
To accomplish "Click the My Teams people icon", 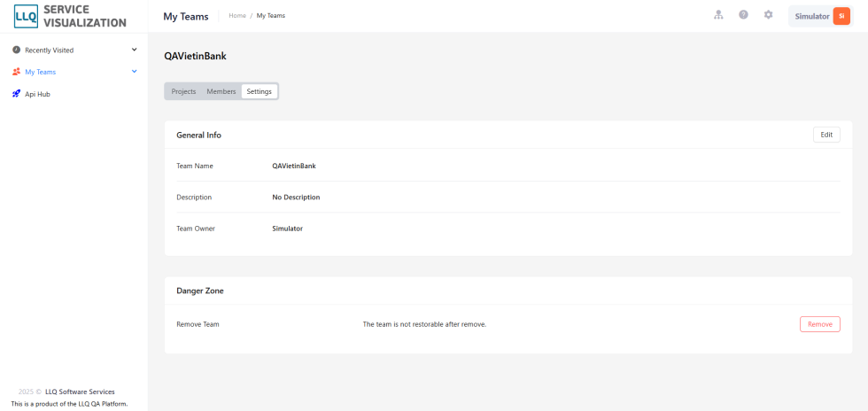I will point(16,72).
